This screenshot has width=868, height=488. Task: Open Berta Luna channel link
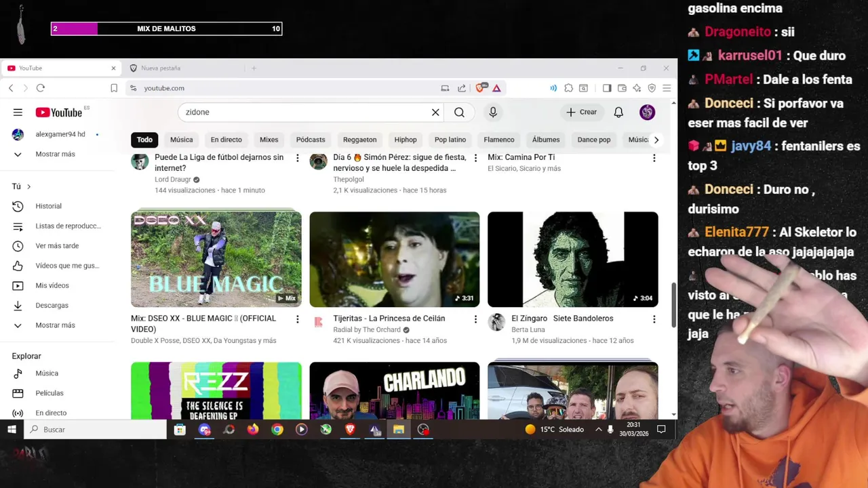click(528, 330)
